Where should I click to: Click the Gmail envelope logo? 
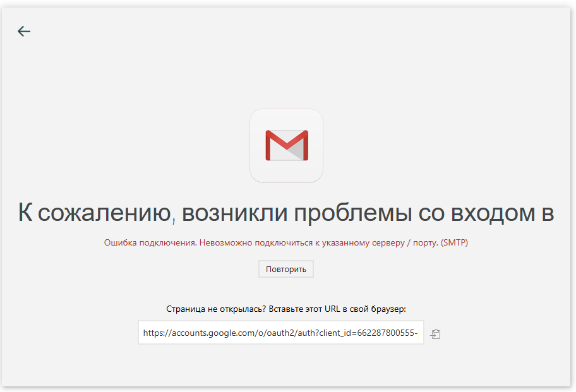pyautogui.click(x=287, y=145)
